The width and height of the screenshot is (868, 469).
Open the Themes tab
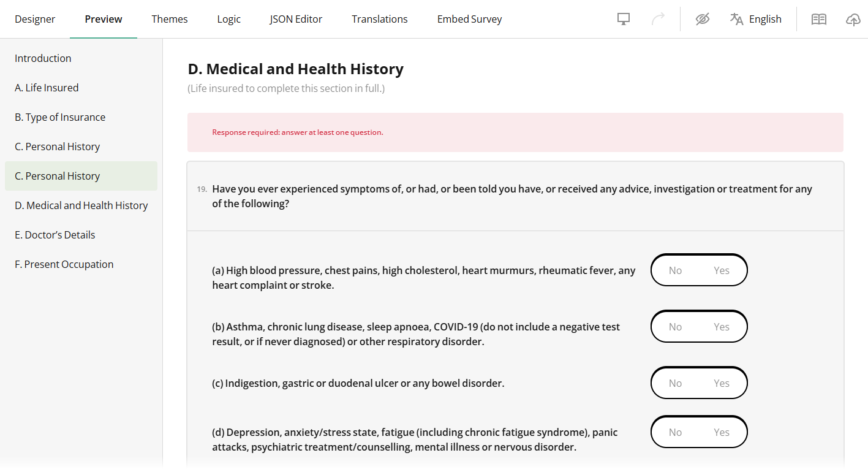(x=170, y=19)
